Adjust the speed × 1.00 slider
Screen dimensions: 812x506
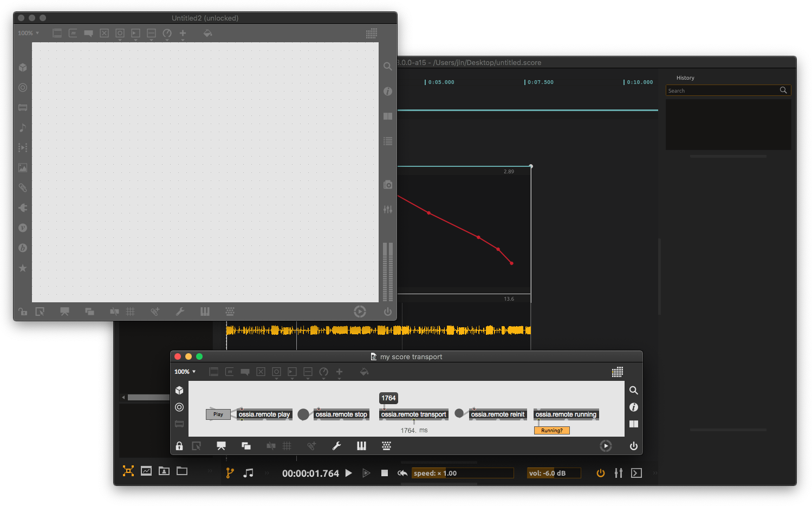point(462,473)
